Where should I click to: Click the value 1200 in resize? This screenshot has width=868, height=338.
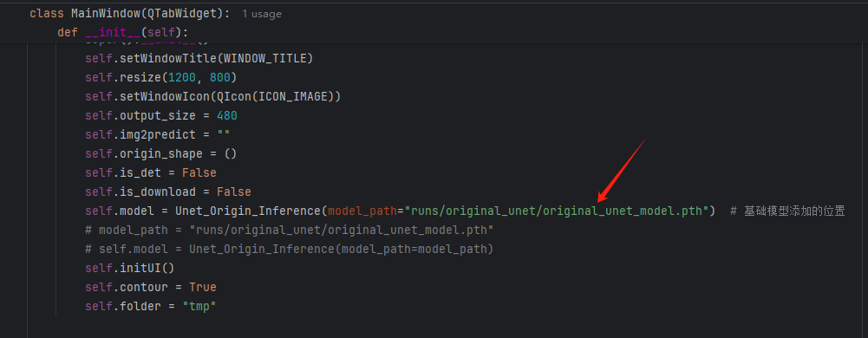pos(182,77)
